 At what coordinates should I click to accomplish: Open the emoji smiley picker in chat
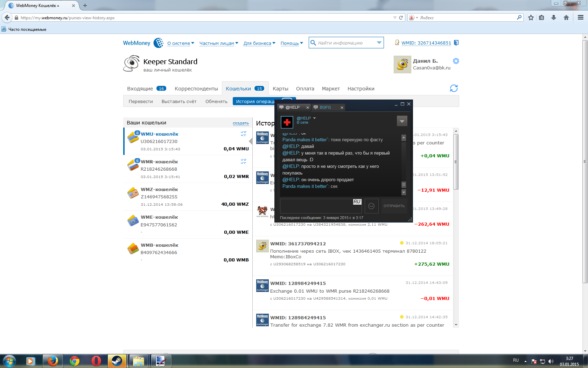(x=371, y=206)
